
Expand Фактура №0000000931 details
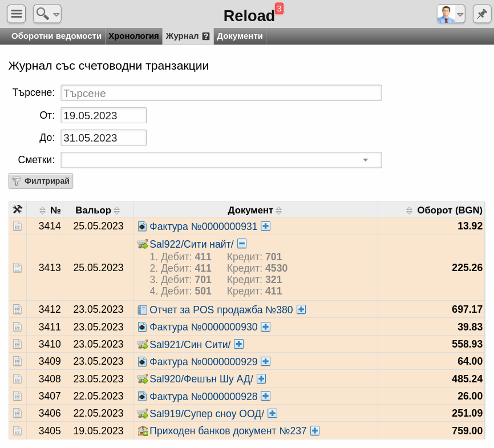click(266, 226)
